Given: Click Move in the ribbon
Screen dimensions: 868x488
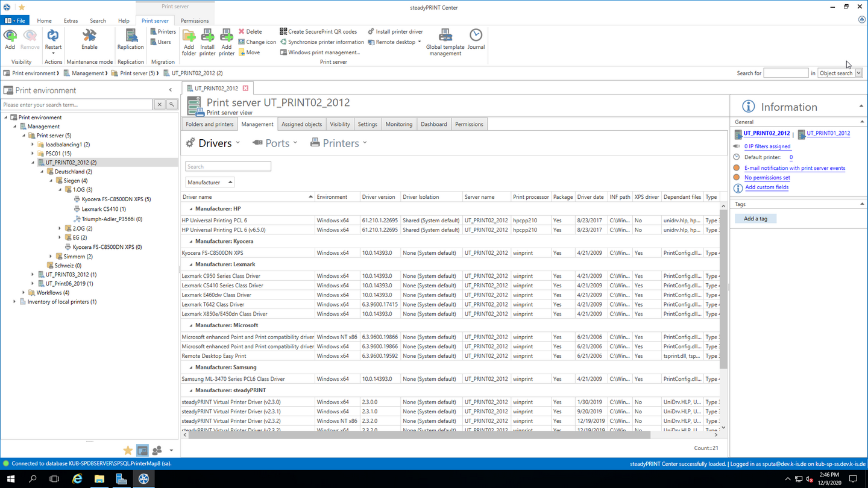Looking at the screenshot, I should [249, 52].
